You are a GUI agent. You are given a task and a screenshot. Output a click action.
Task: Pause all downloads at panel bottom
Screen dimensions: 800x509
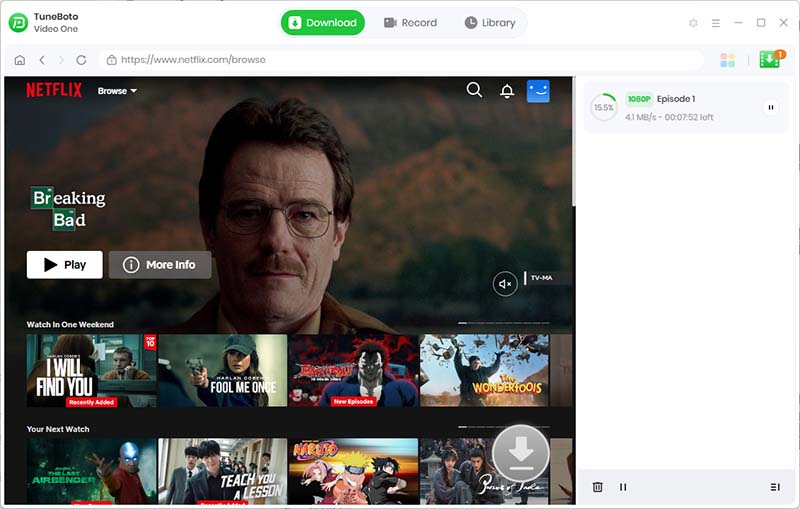[x=623, y=487]
